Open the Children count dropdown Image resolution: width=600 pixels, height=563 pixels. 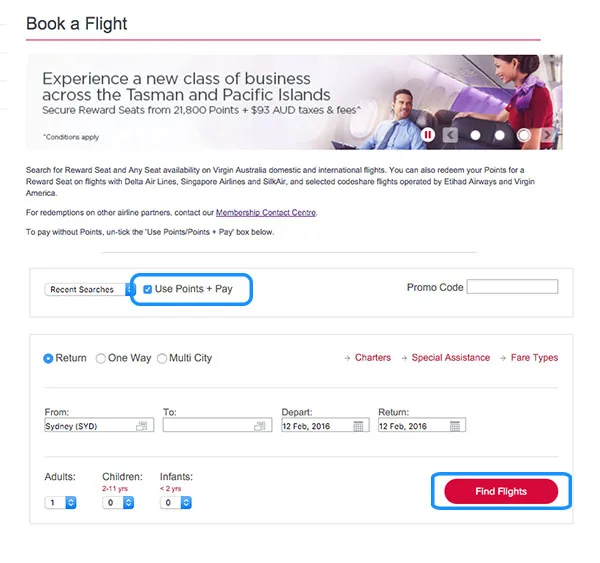(x=118, y=502)
